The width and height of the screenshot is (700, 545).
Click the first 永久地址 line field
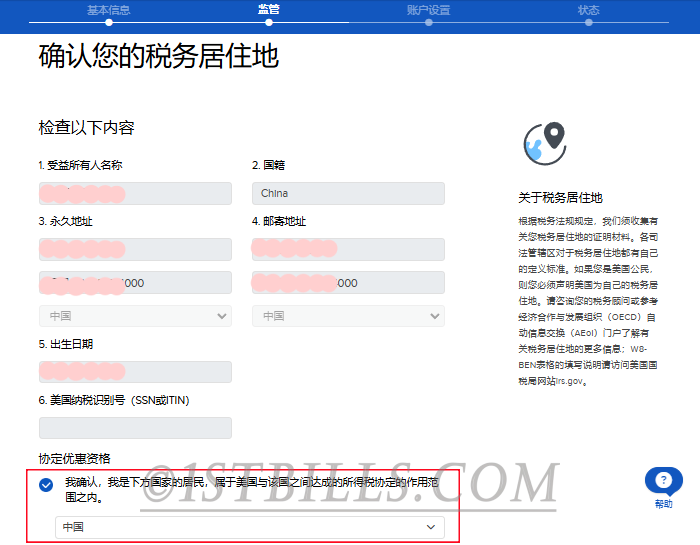(x=135, y=249)
